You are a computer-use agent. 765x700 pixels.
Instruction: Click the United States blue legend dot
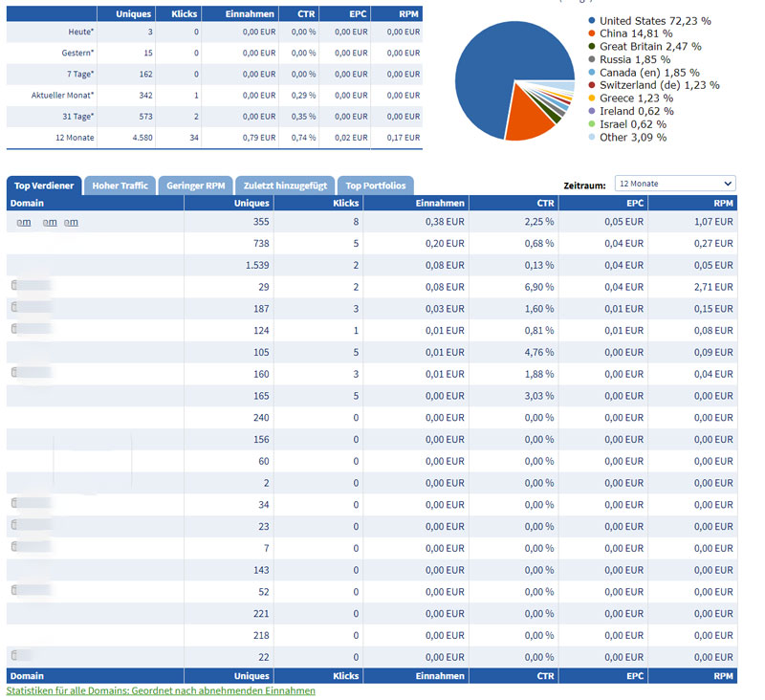[x=592, y=20]
